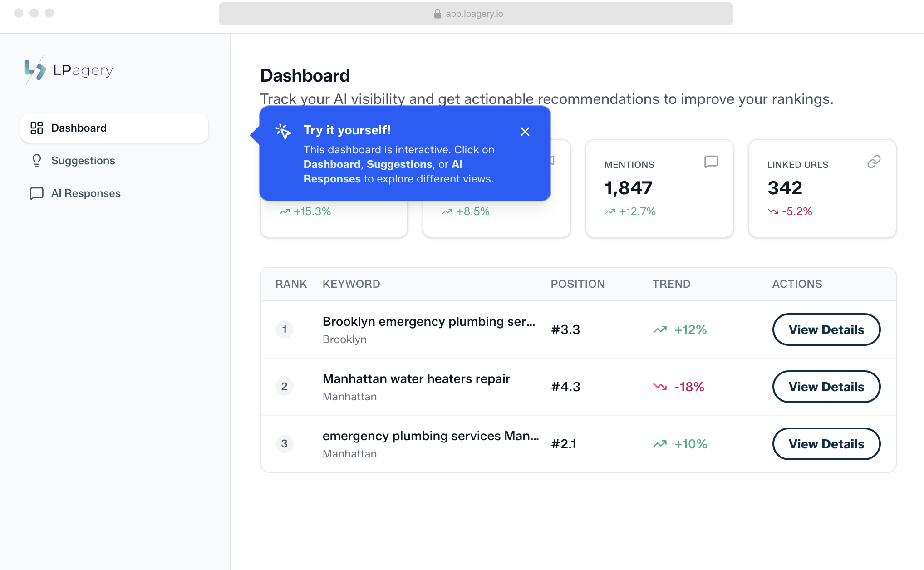Open the AI Responses menu item
Screen dimensions: 924x570
86,193
